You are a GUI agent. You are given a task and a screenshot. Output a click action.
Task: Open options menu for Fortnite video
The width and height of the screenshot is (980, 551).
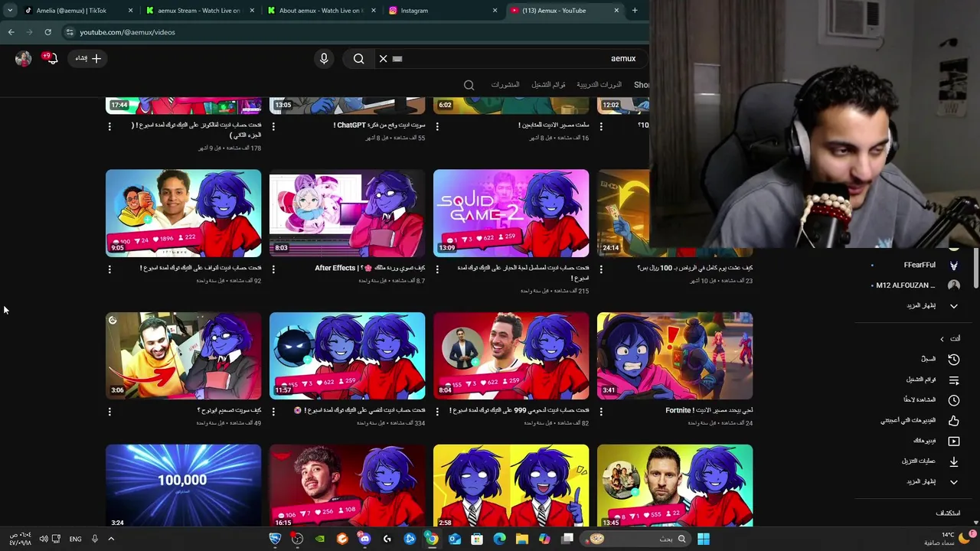[x=601, y=412]
